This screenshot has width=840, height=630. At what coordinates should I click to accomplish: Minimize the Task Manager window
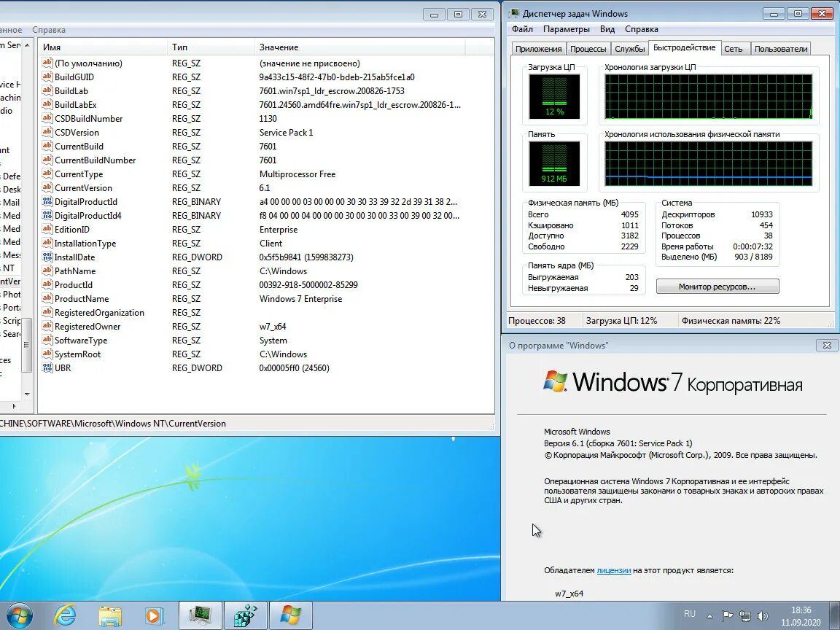[774, 14]
